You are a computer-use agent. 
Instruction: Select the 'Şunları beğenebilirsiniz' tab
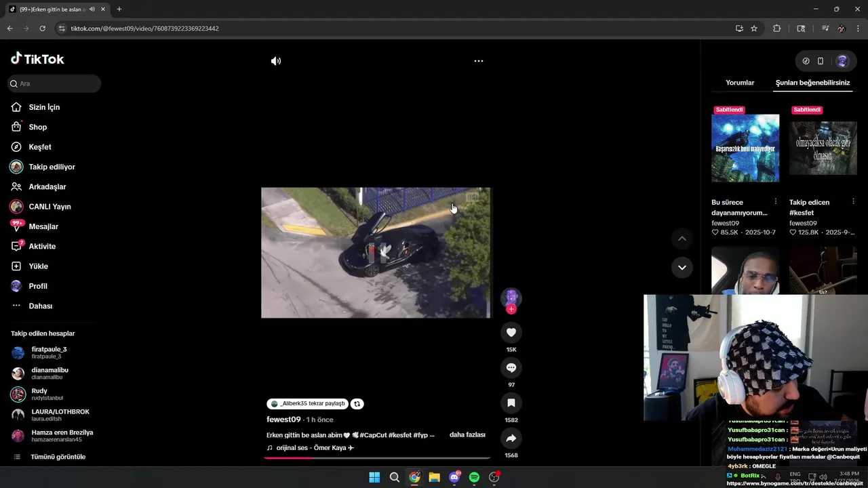pyautogui.click(x=812, y=83)
